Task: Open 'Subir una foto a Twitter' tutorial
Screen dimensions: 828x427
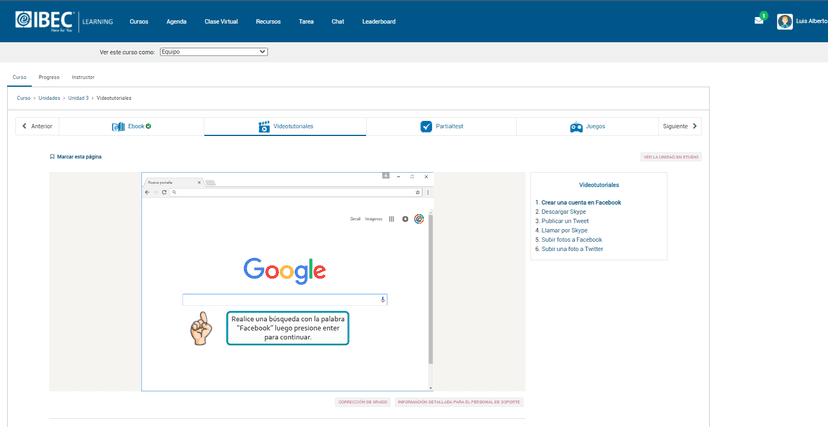Action: click(x=572, y=249)
